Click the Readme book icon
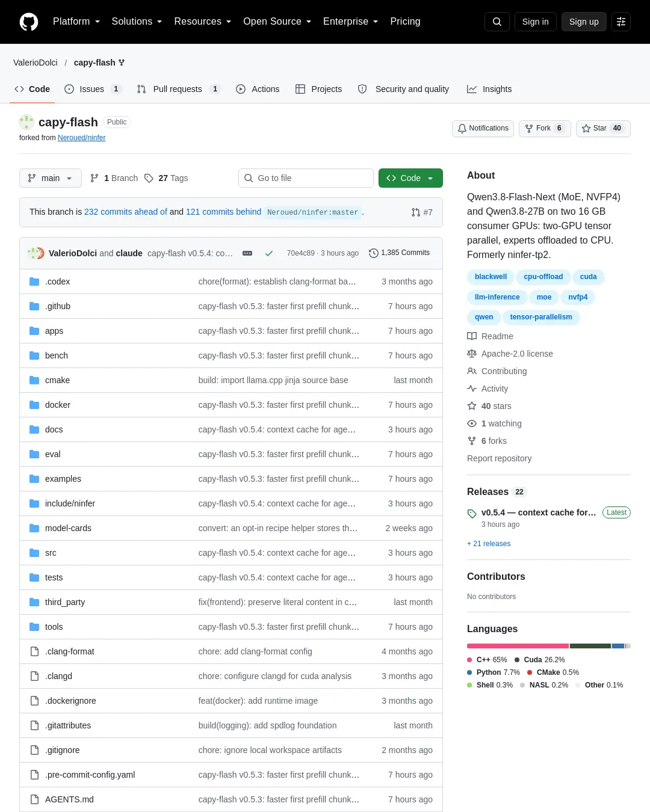 (x=472, y=336)
